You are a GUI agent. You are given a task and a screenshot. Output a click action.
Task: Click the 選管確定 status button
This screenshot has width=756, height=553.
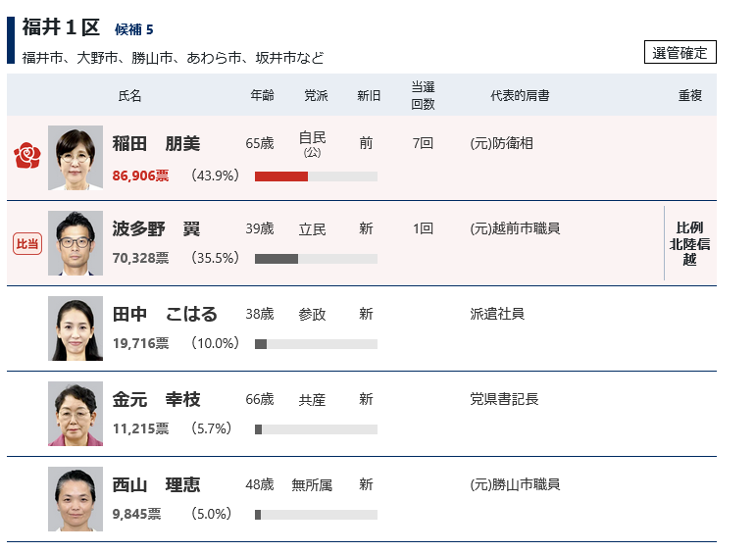coord(680,53)
